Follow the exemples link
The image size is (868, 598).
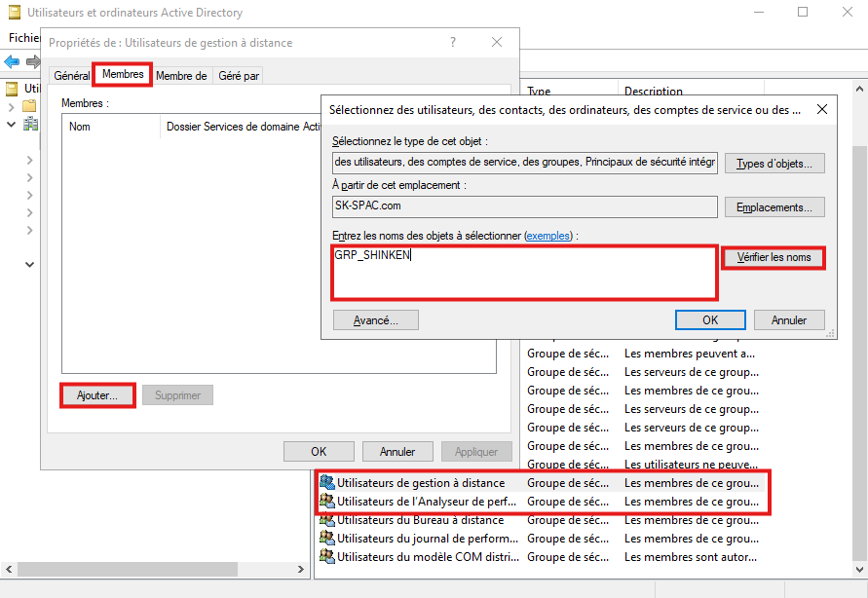[547, 236]
